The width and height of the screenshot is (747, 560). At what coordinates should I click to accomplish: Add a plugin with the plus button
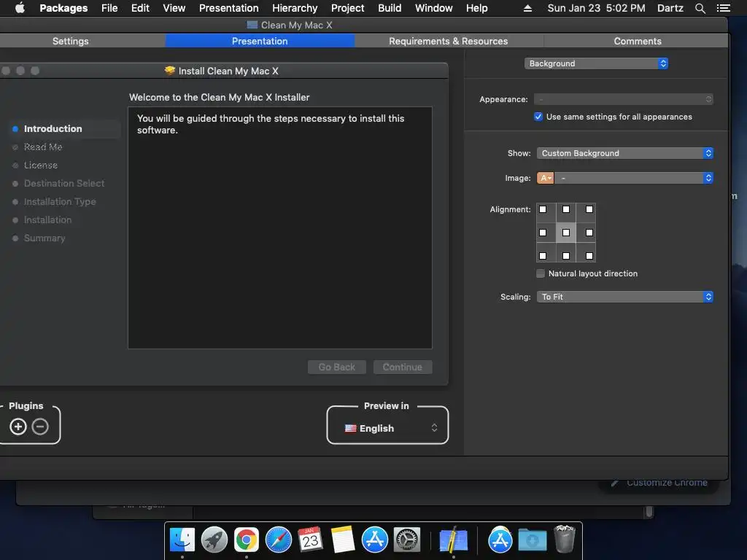pyautogui.click(x=18, y=426)
